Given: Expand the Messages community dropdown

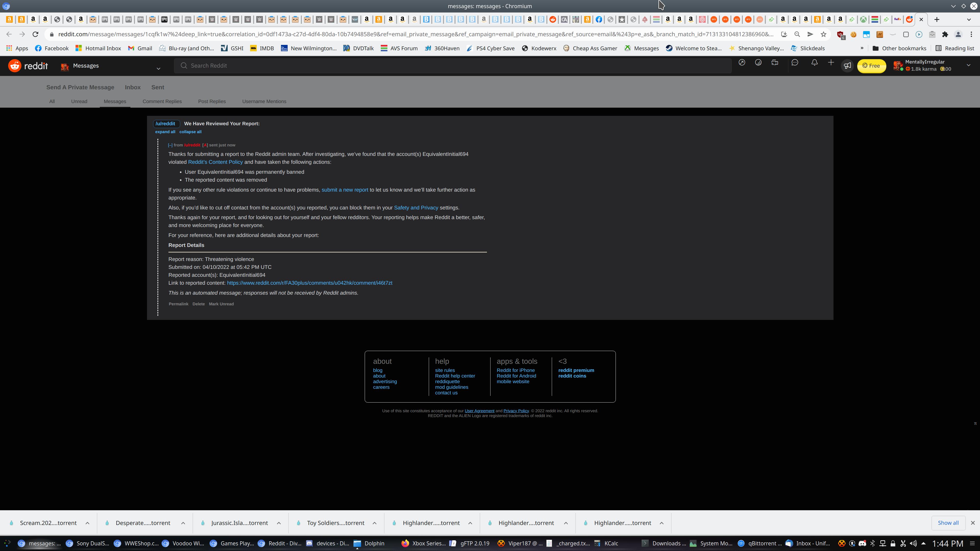Looking at the screenshot, I should pos(158,68).
